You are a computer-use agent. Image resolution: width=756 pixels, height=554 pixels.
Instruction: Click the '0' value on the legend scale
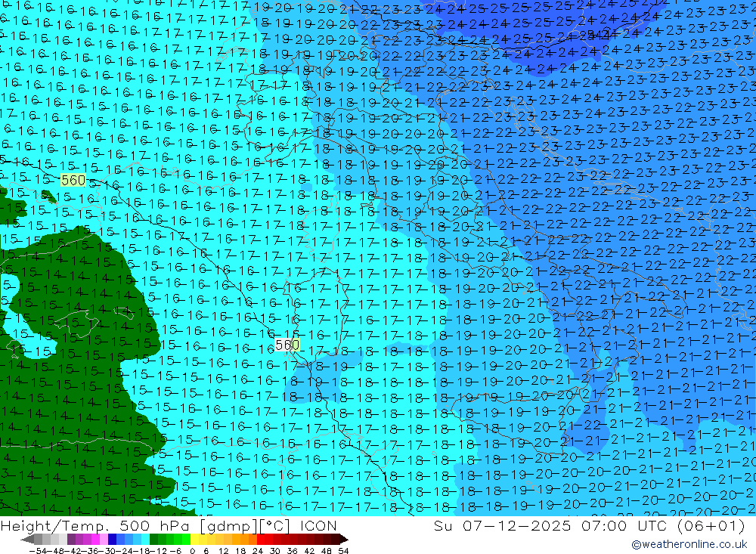[x=192, y=551]
